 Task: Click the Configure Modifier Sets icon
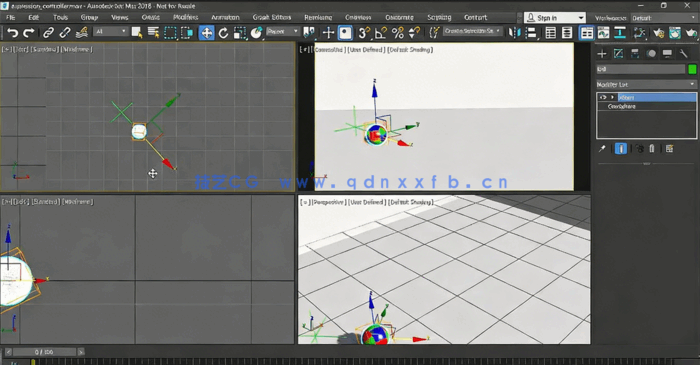[x=669, y=149]
